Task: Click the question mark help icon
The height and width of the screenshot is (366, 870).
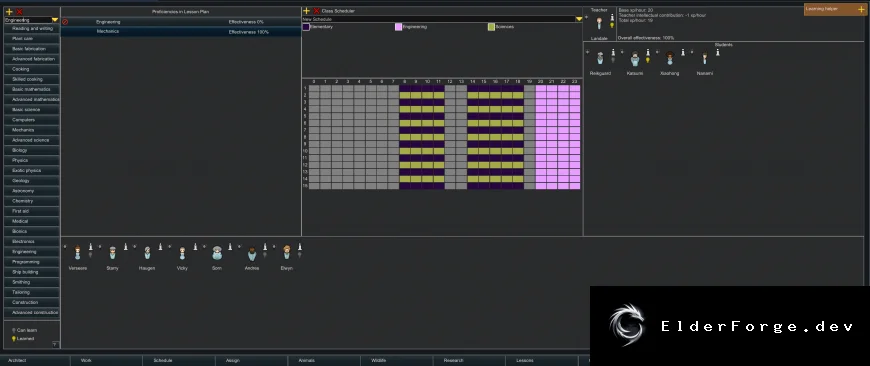Action: (x=54, y=344)
